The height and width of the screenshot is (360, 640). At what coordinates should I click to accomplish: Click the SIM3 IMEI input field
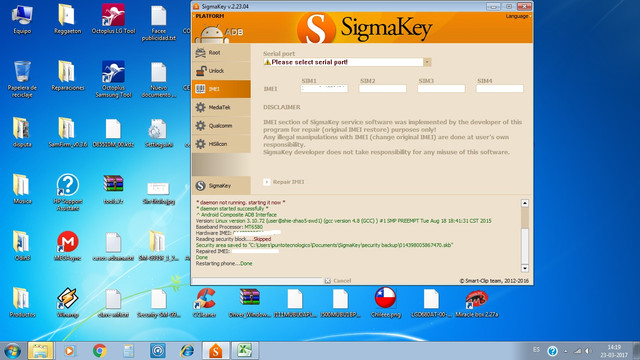441,89
